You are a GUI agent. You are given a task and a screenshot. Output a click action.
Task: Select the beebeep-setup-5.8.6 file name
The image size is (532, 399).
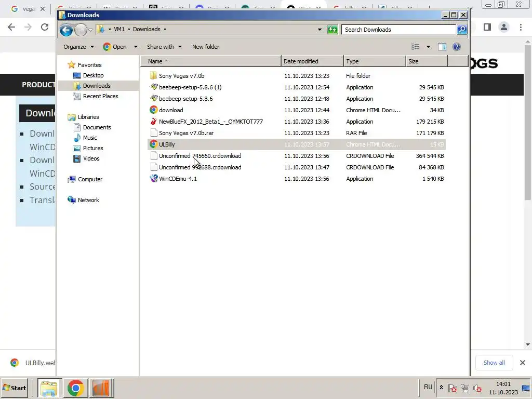[186, 99]
